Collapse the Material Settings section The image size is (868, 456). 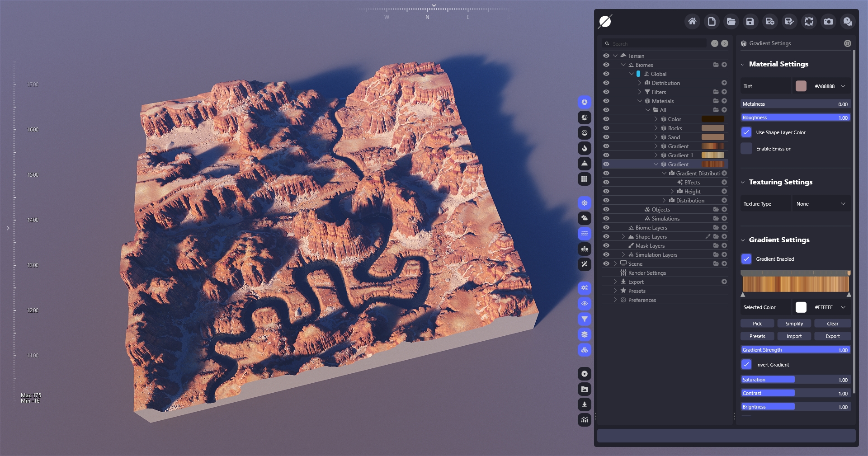(x=743, y=64)
